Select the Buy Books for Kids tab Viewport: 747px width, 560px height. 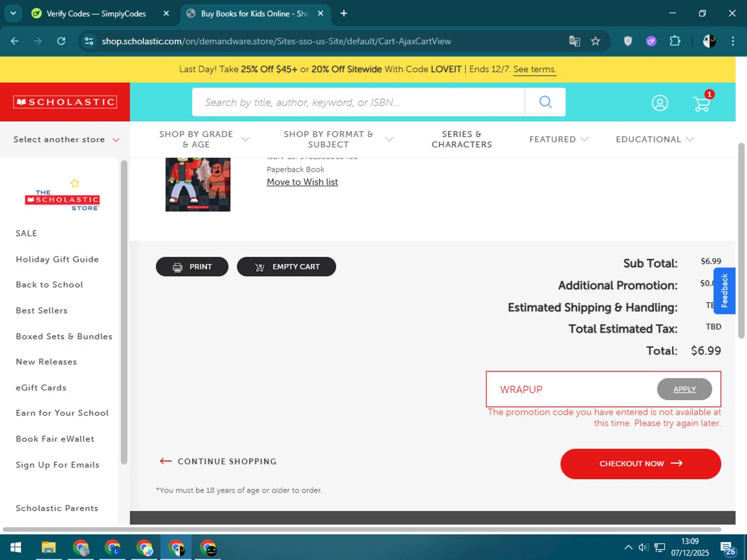click(x=255, y=13)
